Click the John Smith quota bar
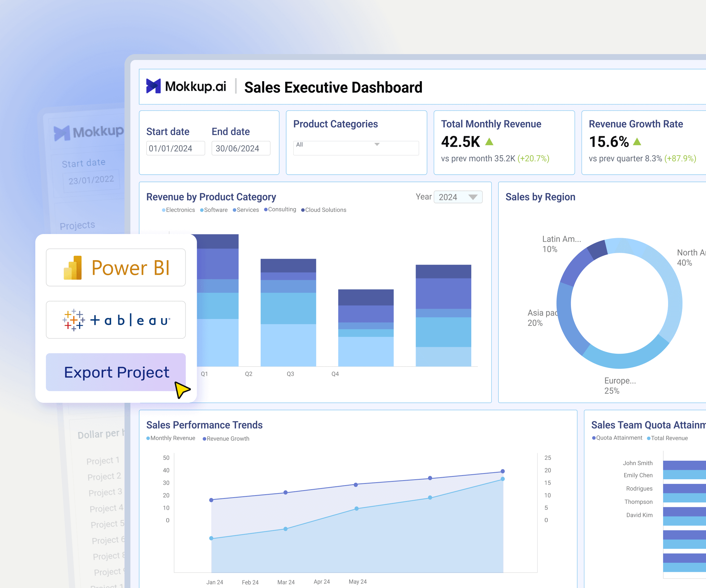This screenshot has width=706, height=588. [x=685, y=465]
